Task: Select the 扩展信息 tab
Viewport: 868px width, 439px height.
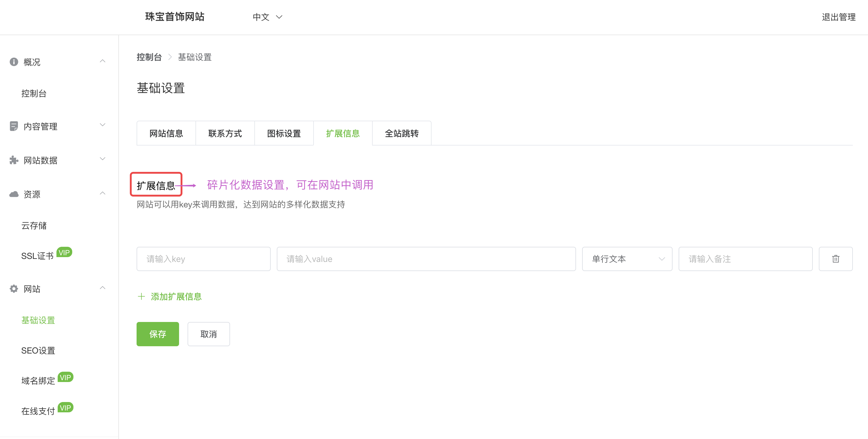Action: (x=343, y=133)
